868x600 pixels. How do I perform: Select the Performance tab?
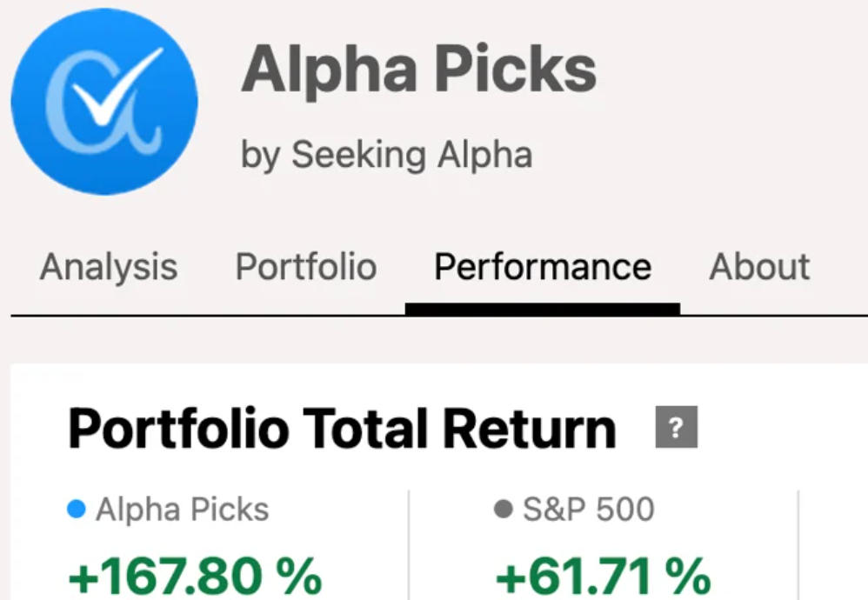coord(543,267)
